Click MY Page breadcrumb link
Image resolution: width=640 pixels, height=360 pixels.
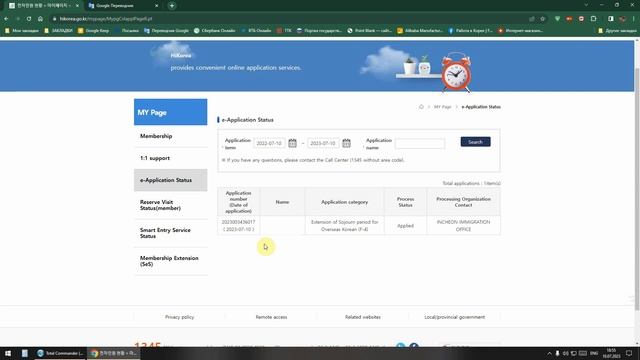(x=442, y=107)
